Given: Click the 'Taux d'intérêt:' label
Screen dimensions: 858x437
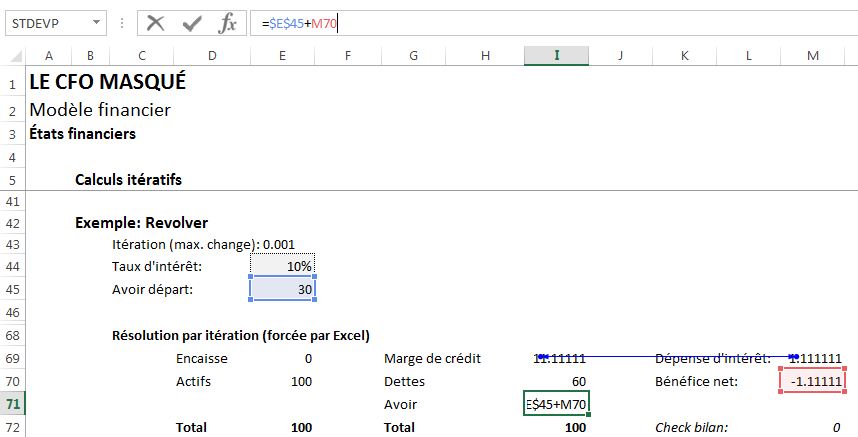Looking at the screenshot, I should click(157, 266).
